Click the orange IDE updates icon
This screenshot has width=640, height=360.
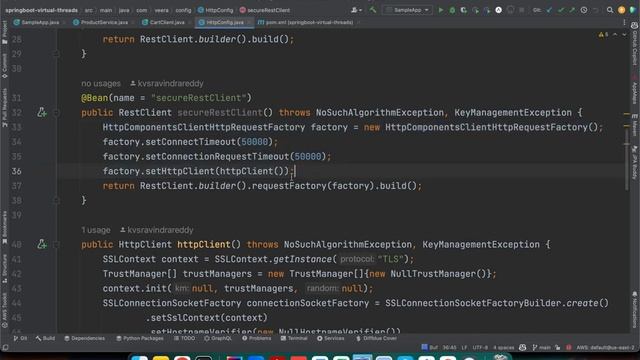click(x=622, y=10)
